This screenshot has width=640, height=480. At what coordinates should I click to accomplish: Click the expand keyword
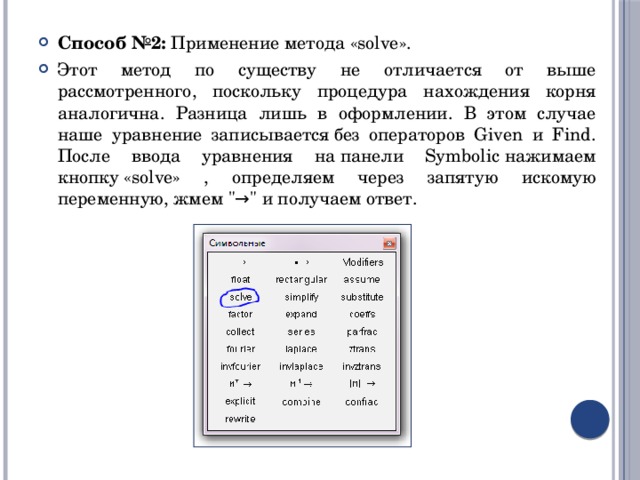[x=301, y=315]
